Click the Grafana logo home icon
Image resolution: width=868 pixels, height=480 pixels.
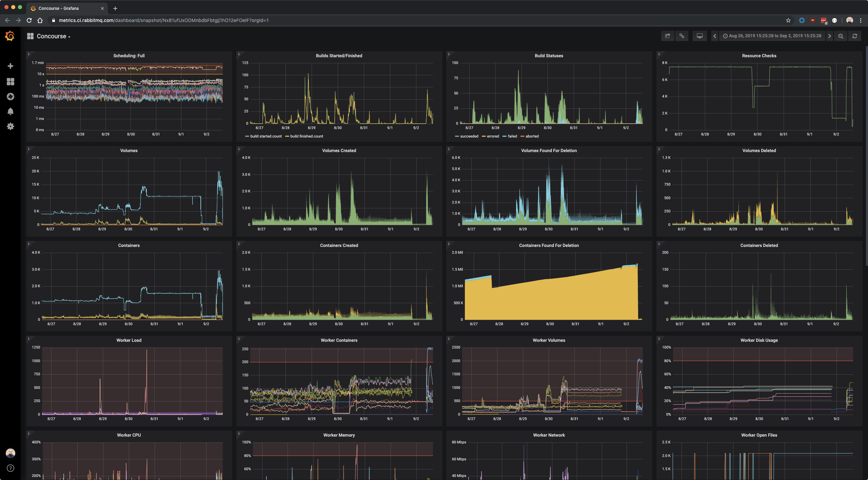coord(10,36)
